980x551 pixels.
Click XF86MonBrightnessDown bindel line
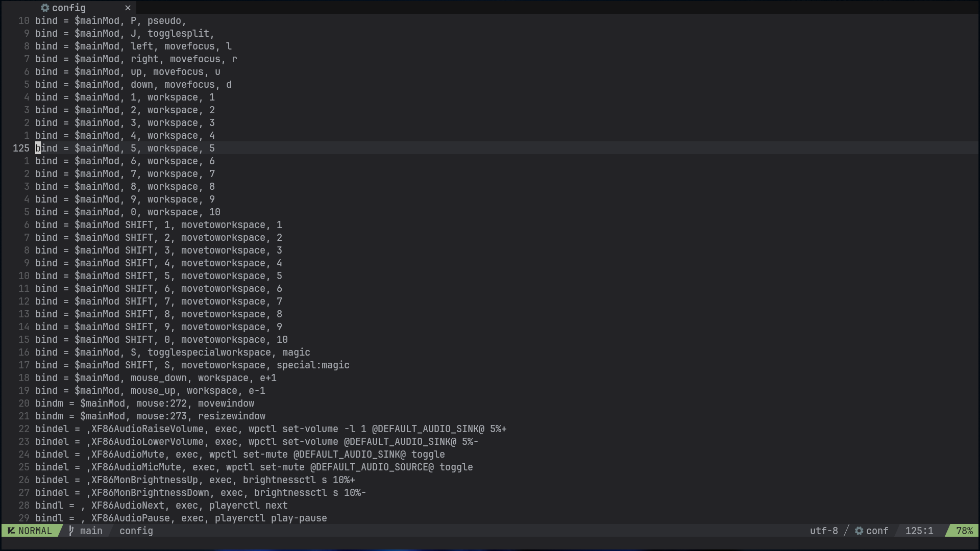tap(201, 492)
